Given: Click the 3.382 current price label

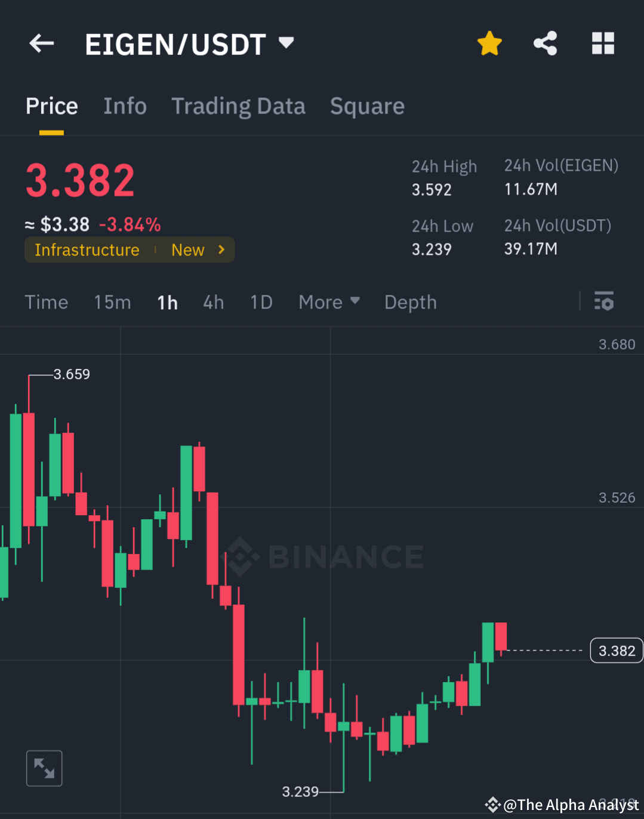Looking at the screenshot, I should click(616, 650).
